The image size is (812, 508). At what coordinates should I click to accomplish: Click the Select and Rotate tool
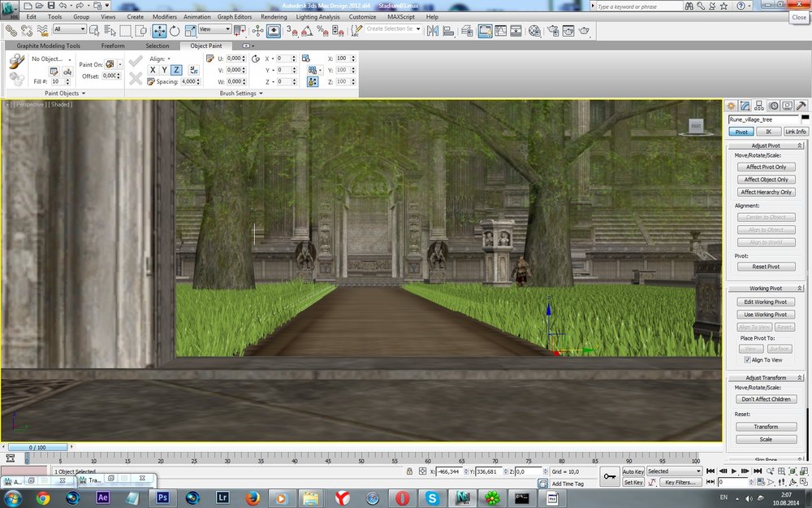point(175,31)
